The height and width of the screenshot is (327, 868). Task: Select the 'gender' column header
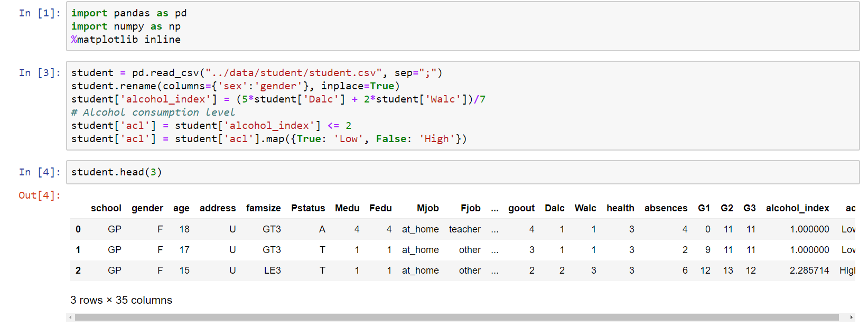click(147, 208)
